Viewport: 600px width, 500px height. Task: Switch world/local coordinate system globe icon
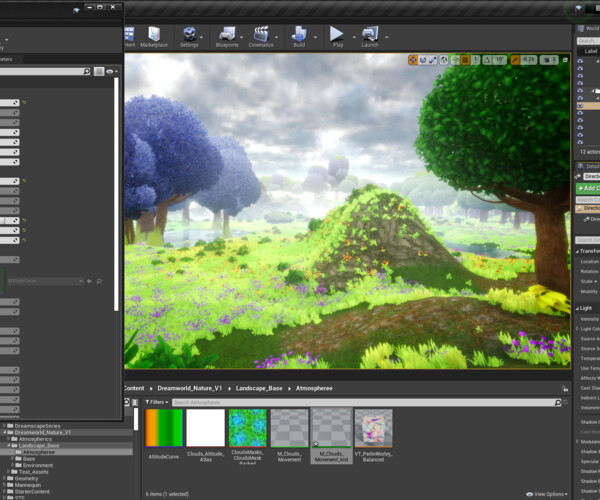click(x=443, y=60)
